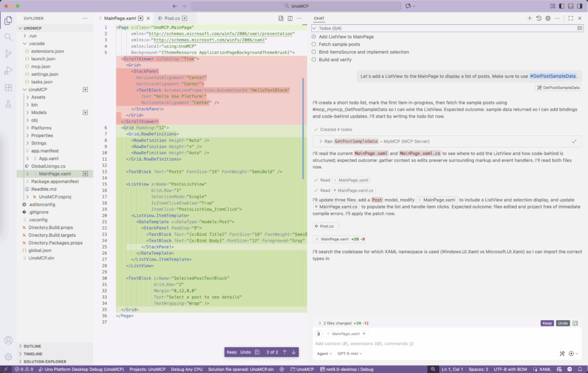Open the Testing flask view

[x=8, y=104]
